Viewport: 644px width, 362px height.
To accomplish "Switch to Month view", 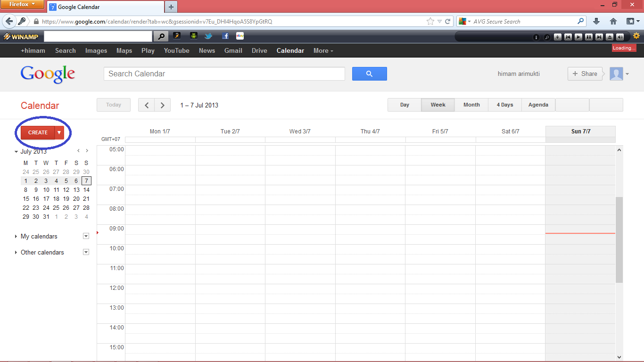I will click(x=471, y=105).
